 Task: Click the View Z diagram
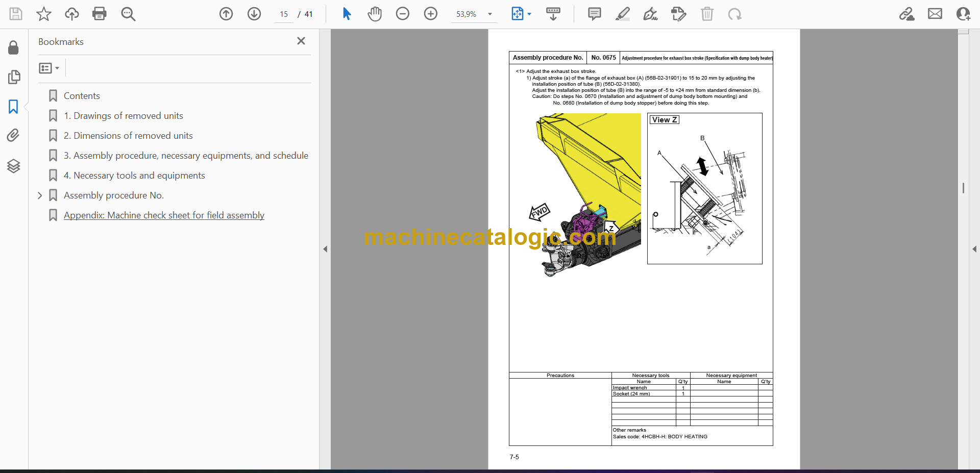click(x=704, y=188)
